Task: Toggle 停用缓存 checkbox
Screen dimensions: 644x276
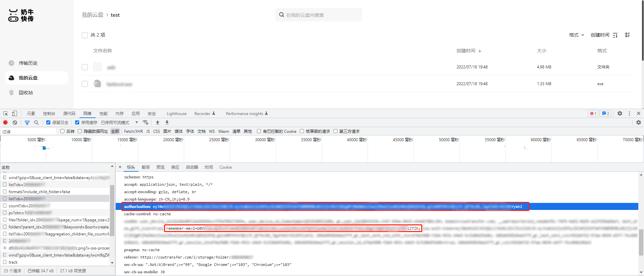Action: [x=77, y=122]
